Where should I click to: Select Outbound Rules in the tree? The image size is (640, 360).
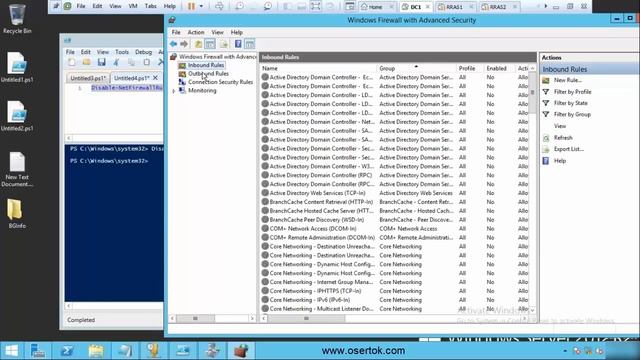pyautogui.click(x=208, y=73)
